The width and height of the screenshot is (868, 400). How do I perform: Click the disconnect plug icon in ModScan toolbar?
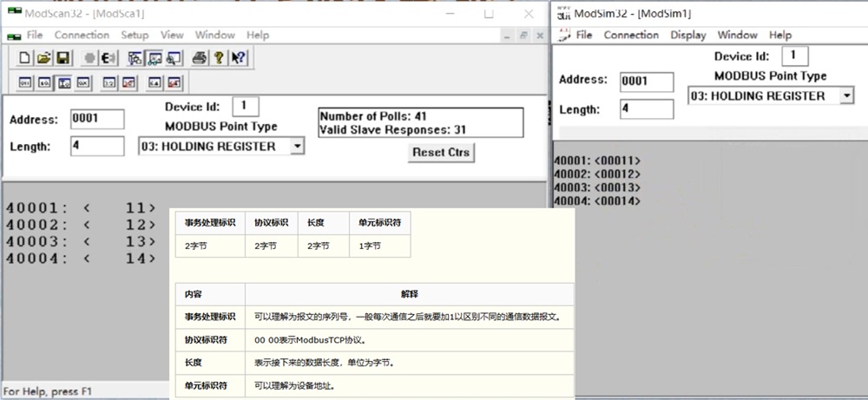(x=110, y=58)
